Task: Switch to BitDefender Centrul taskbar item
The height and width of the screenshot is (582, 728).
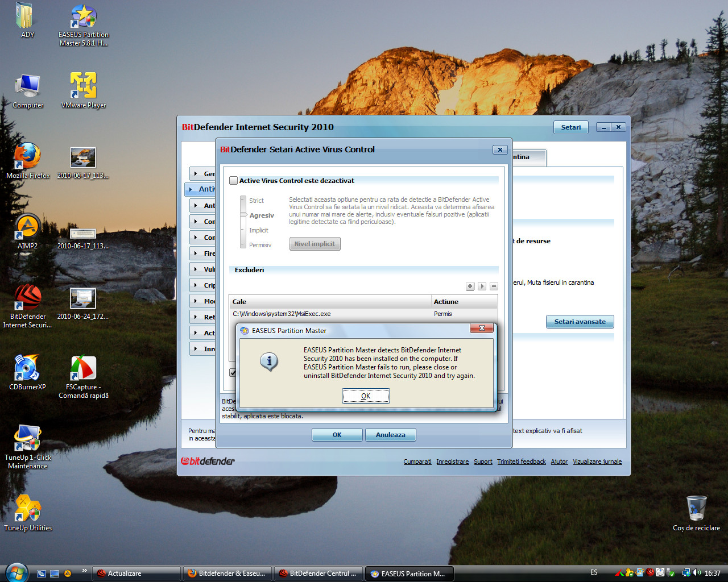Action: (318, 573)
